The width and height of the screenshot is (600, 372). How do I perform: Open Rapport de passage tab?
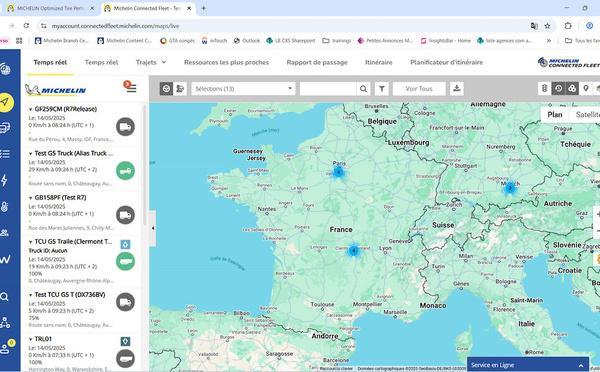coord(317,62)
